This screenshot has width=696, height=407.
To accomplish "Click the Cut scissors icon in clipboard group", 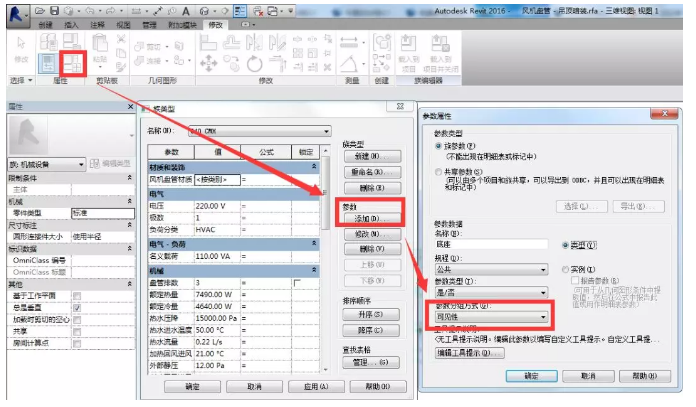I will [121, 39].
